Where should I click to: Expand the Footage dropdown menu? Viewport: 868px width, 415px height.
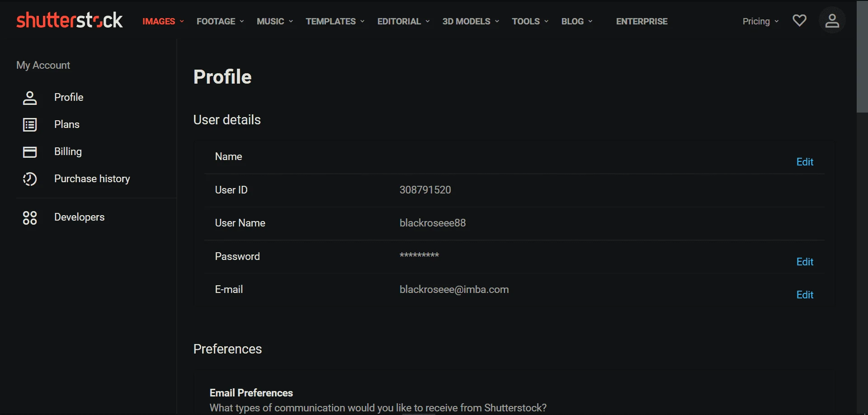click(x=220, y=21)
